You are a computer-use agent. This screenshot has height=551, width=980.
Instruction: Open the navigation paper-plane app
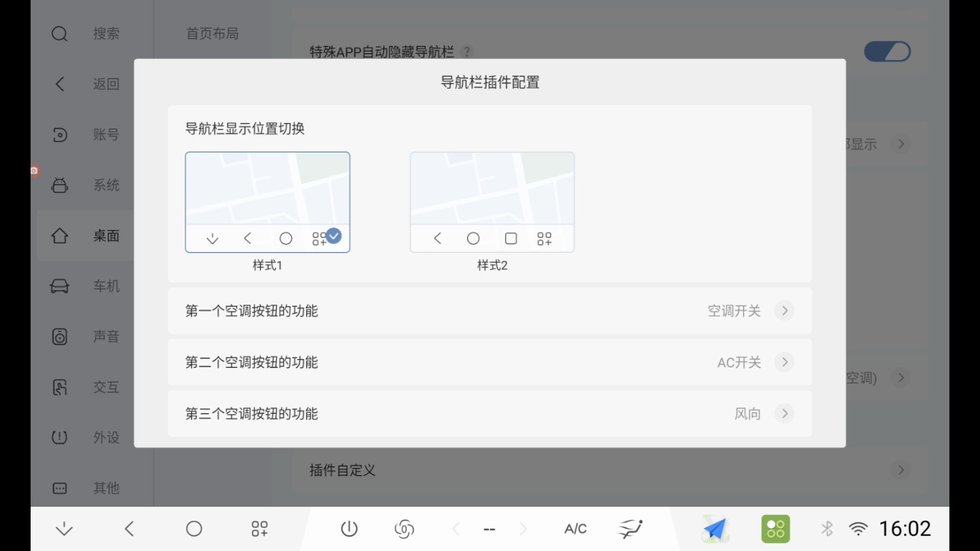[x=715, y=529]
